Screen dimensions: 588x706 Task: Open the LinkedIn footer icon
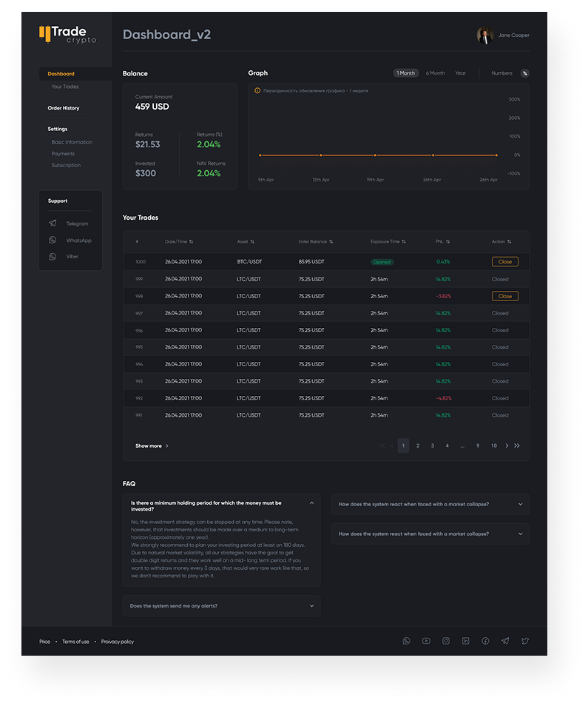pyautogui.click(x=465, y=641)
